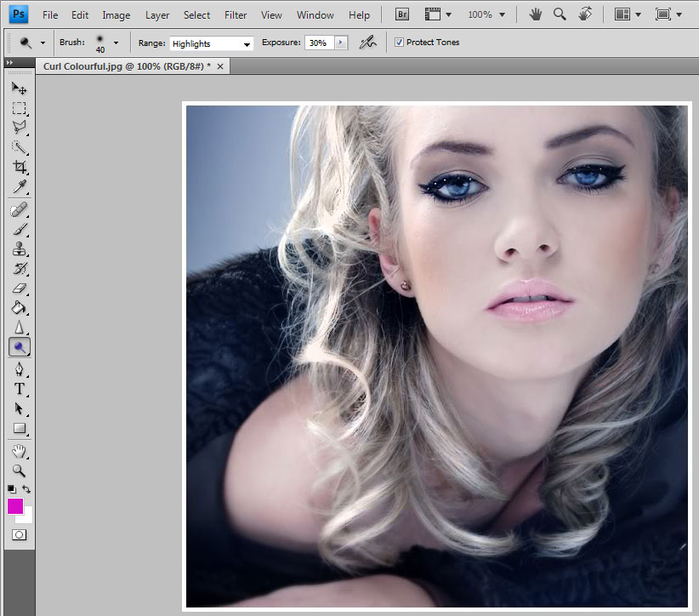This screenshot has height=616, width=699.
Task: Click the magenta foreground color swatch
Action: 14,506
